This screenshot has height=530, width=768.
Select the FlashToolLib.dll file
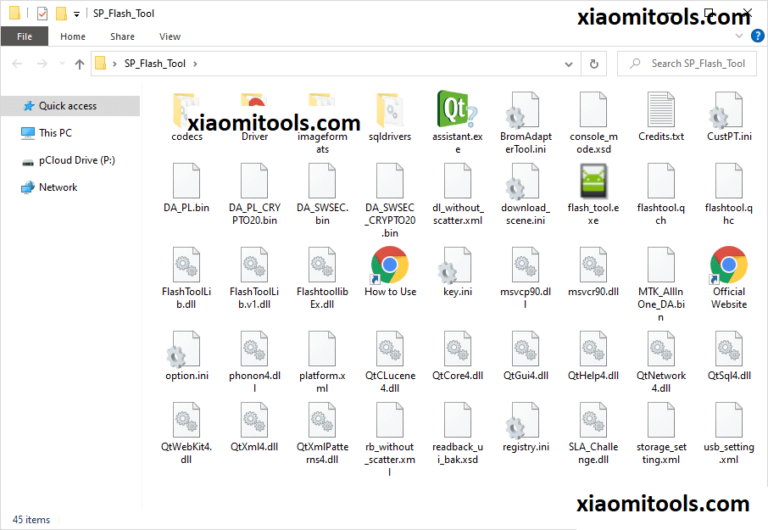(x=187, y=267)
